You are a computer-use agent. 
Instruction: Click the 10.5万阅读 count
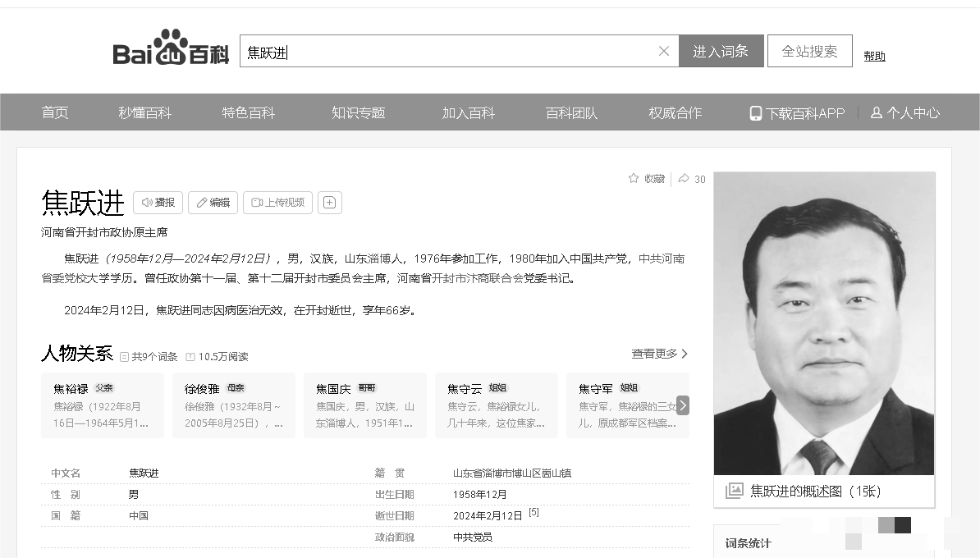[x=217, y=357]
